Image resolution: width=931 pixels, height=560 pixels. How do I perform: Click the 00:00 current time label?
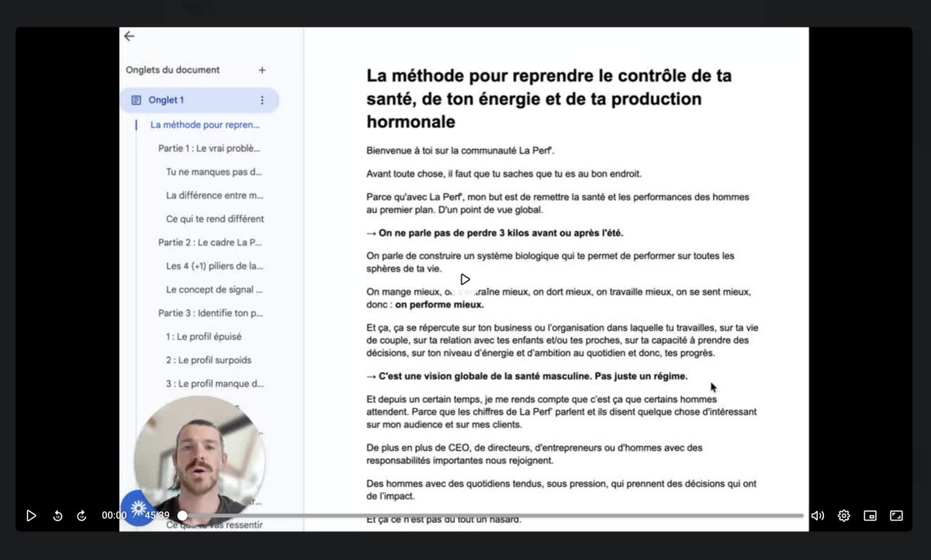tap(114, 516)
